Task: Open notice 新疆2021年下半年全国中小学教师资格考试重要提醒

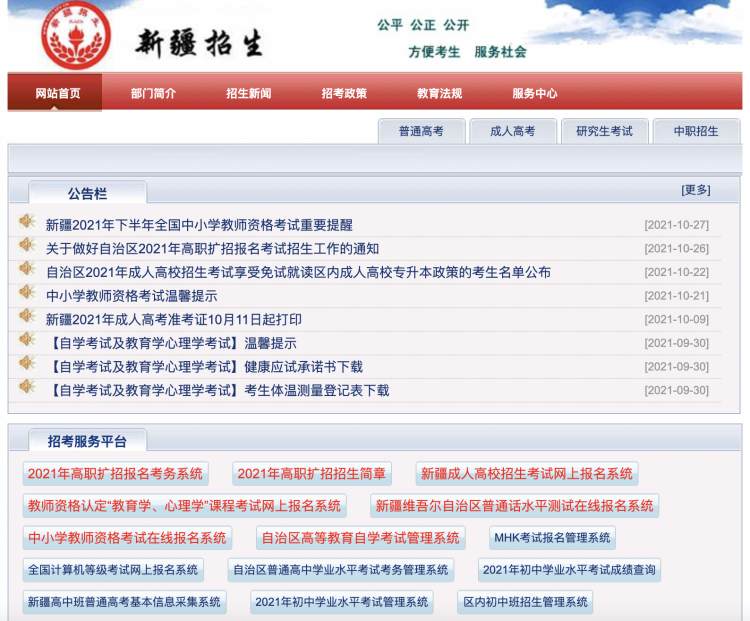Action: pyautogui.click(x=199, y=225)
